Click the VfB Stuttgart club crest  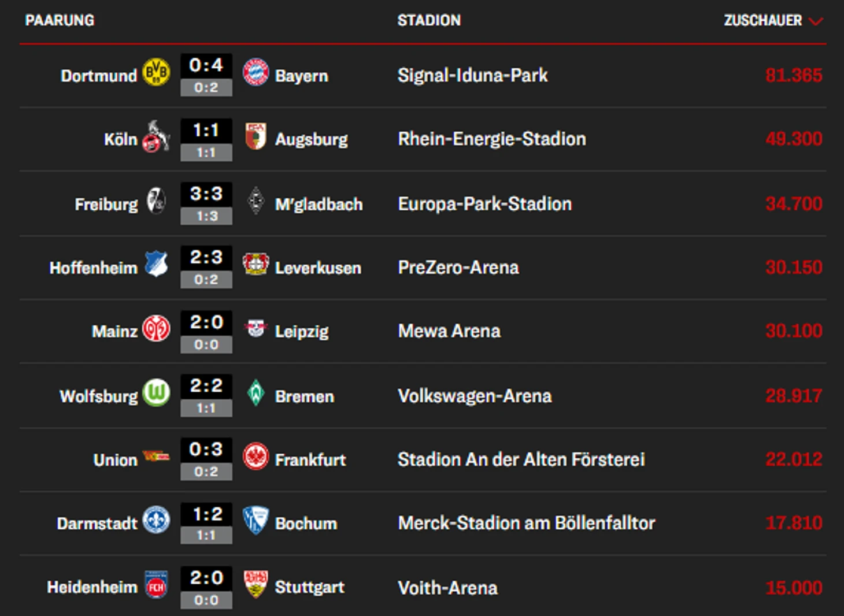tap(256, 584)
